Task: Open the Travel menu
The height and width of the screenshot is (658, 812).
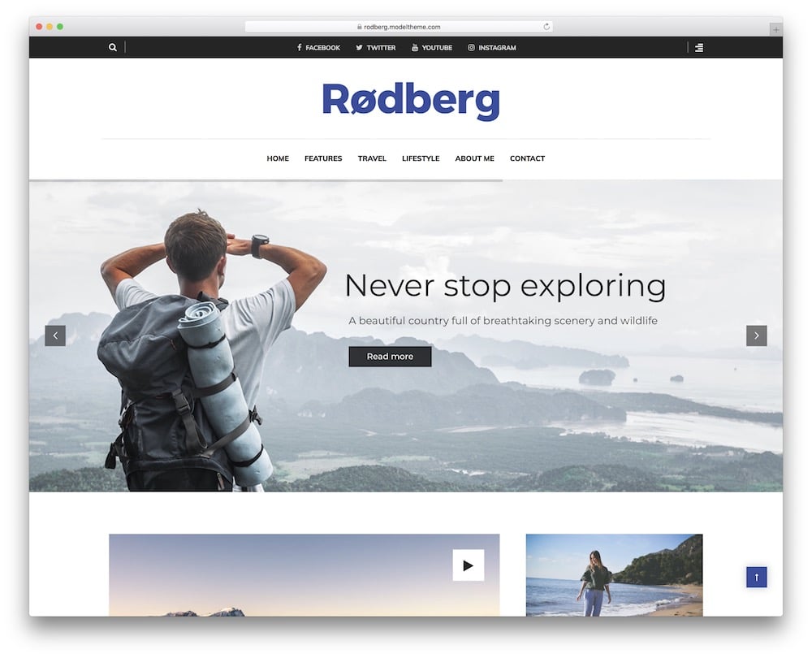Action: (x=372, y=158)
